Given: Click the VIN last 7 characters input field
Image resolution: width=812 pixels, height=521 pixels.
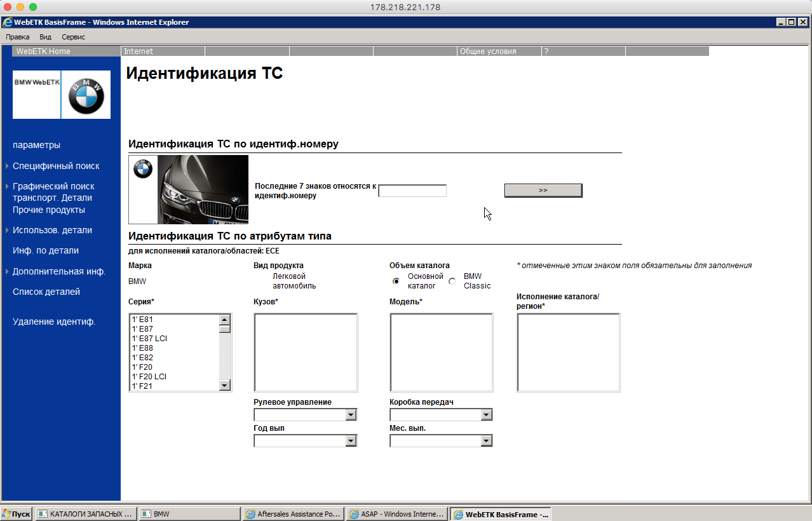Looking at the screenshot, I should tap(412, 191).
